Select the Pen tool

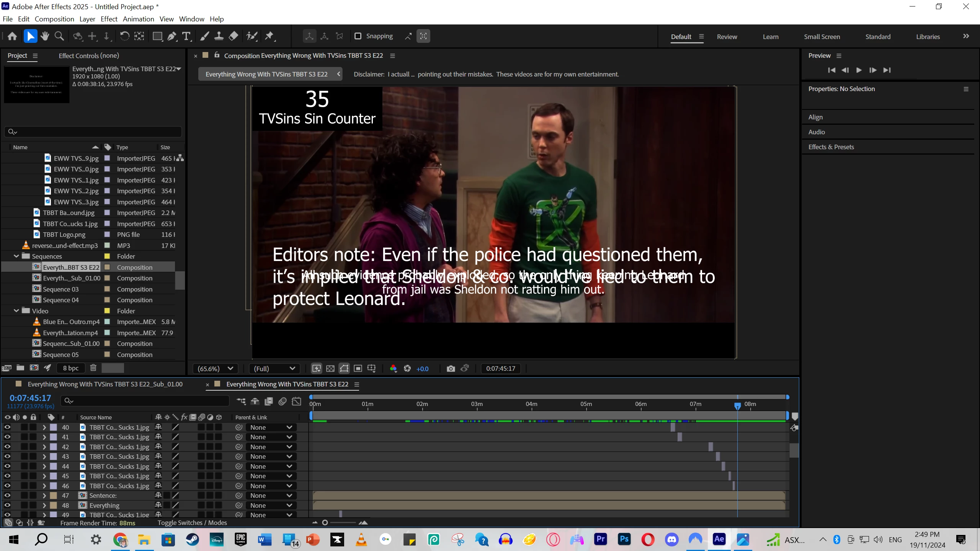coord(172,36)
